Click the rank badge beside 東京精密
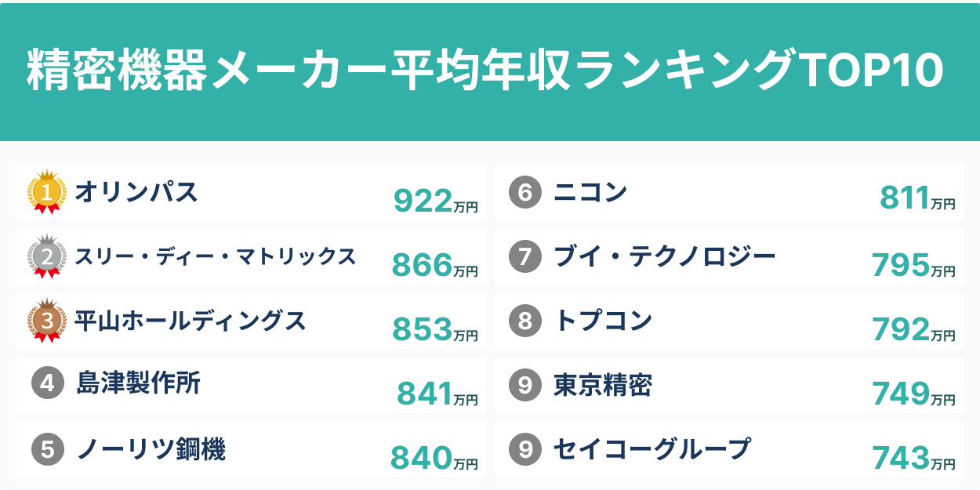The width and height of the screenshot is (980, 490). click(525, 384)
